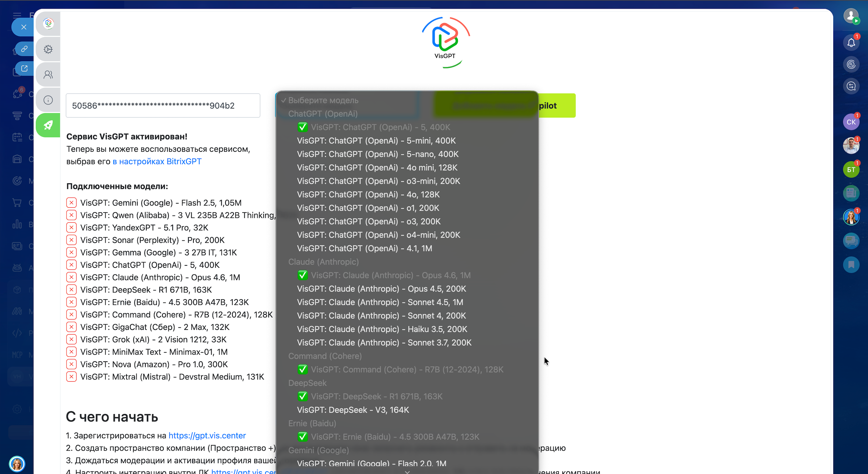
Task: Select ChatGPT o3-mini, 200K entry
Action: point(378,181)
